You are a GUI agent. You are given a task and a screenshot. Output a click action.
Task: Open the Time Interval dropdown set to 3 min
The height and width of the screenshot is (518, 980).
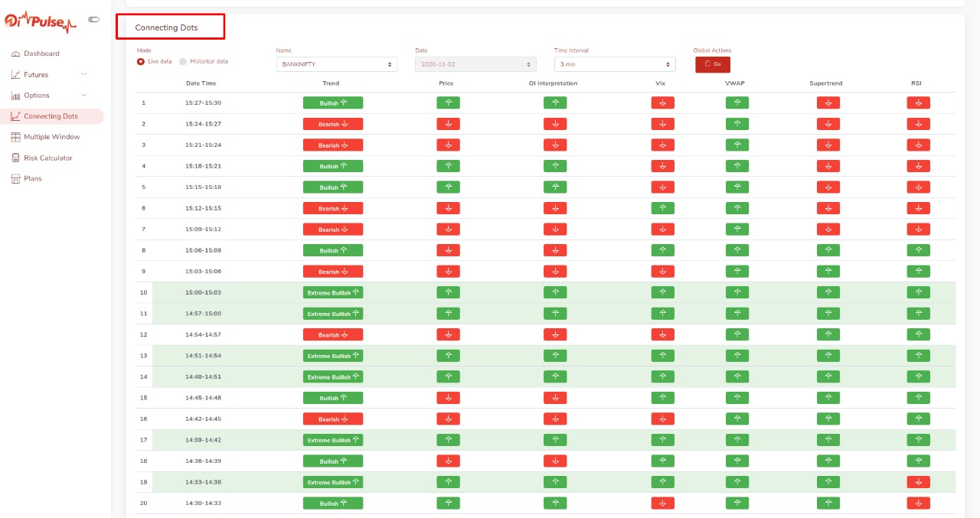point(614,64)
